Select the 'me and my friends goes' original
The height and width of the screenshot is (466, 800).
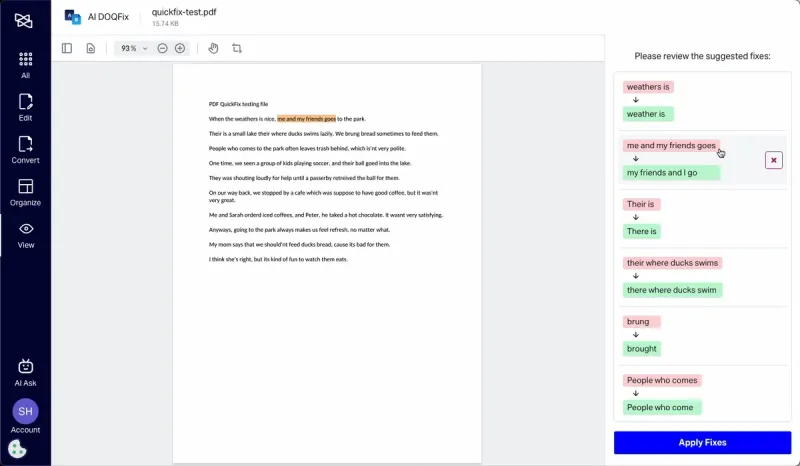tap(671, 145)
